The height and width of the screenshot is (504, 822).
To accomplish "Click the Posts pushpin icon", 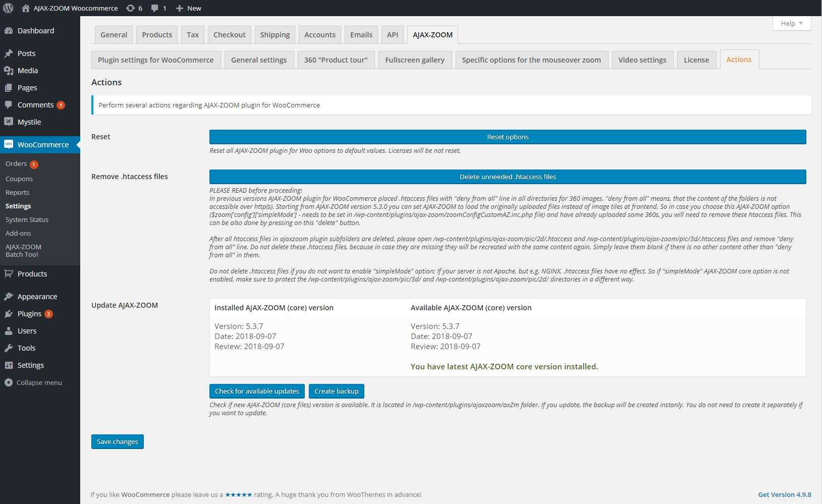I will tap(9, 53).
